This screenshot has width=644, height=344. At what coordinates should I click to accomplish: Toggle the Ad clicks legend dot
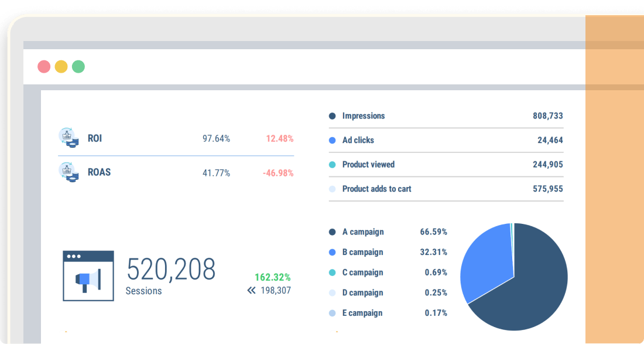[x=333, y=141]
